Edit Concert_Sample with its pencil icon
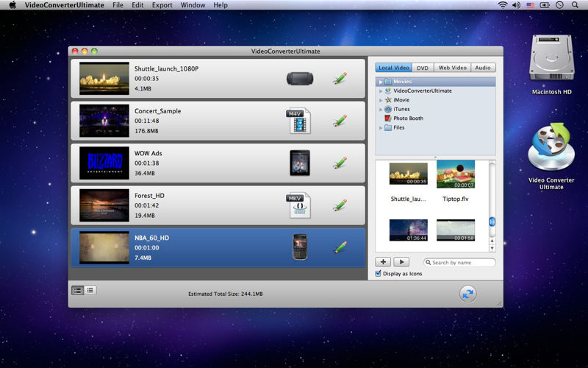Screen dimensions: 588x368 (340, 121)
